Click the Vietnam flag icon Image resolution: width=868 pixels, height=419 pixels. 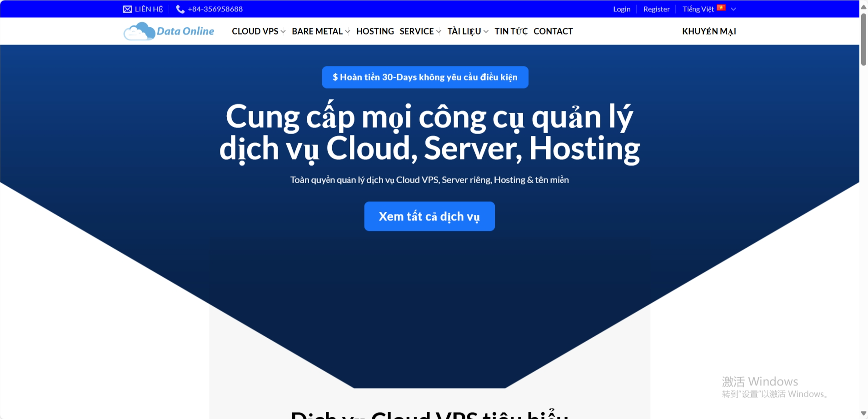(721, 8)
